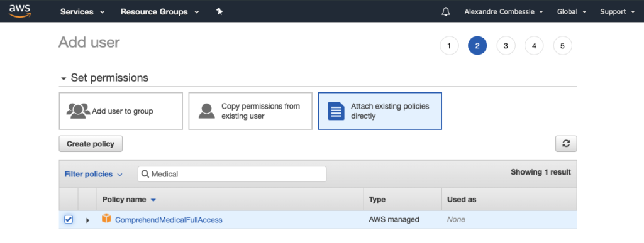Image resolution: width=644 pixels, height=243 pixels.
Task: Open the Global region dropdown
Action: pos(571,12)
